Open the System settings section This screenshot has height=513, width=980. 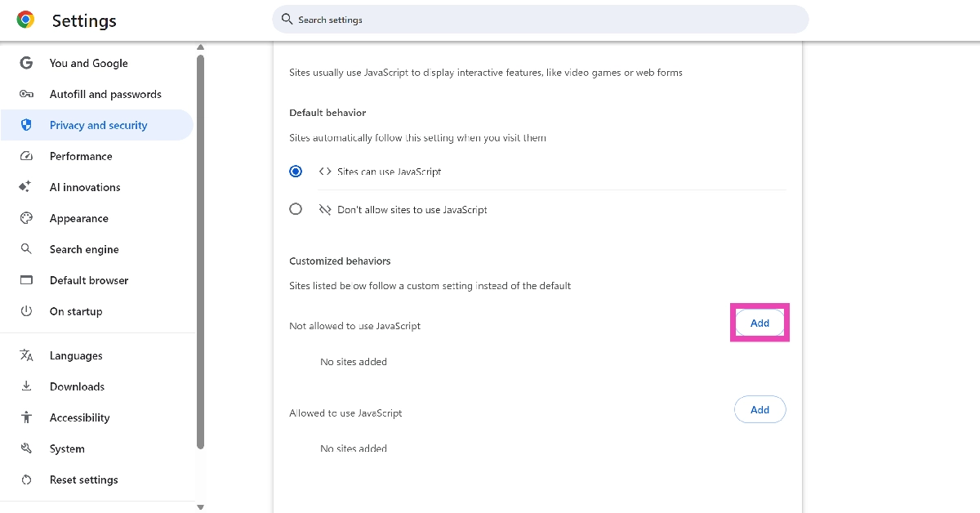(67, 448)
